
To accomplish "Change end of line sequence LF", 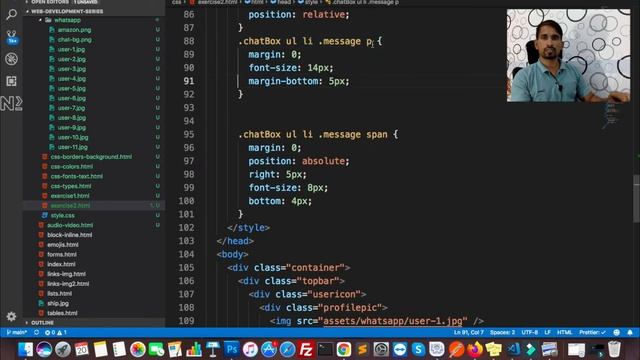I will point(547,333).
